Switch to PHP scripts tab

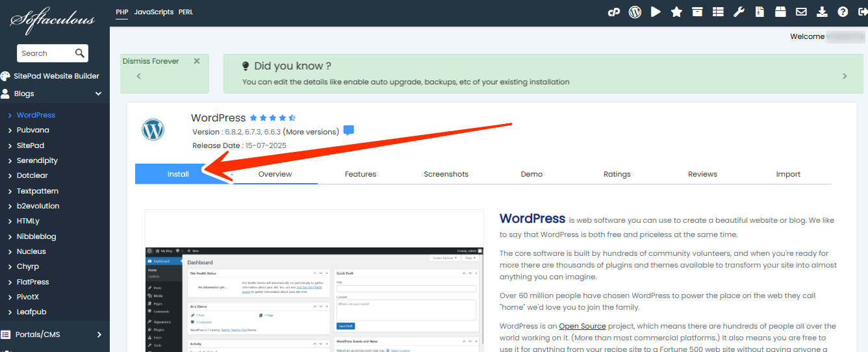(x=122, y=12)
